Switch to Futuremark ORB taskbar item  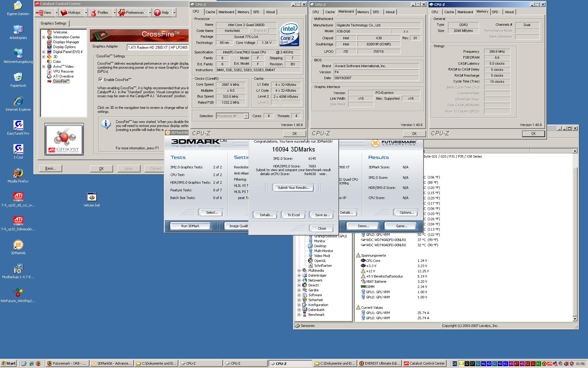[68, 364]
